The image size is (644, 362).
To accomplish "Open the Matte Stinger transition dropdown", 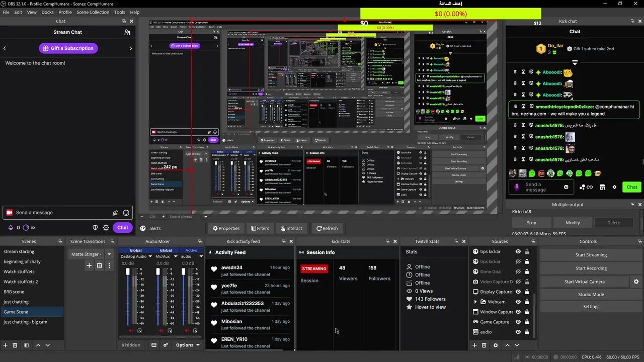I will (109, 254).
